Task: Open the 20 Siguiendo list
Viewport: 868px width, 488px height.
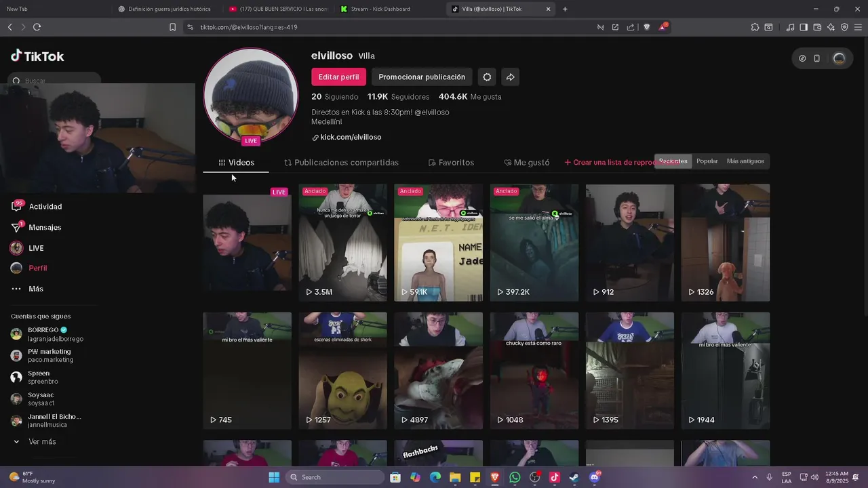Action: 334,97
